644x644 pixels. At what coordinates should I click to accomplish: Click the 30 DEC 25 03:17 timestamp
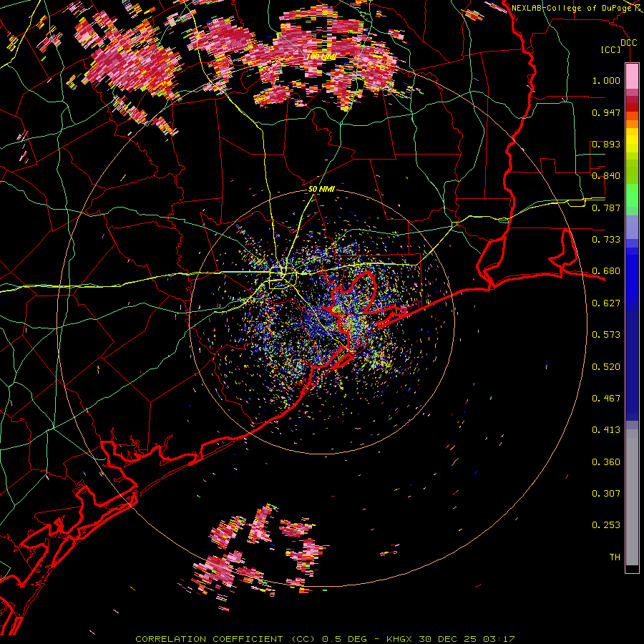pos(467,639)
